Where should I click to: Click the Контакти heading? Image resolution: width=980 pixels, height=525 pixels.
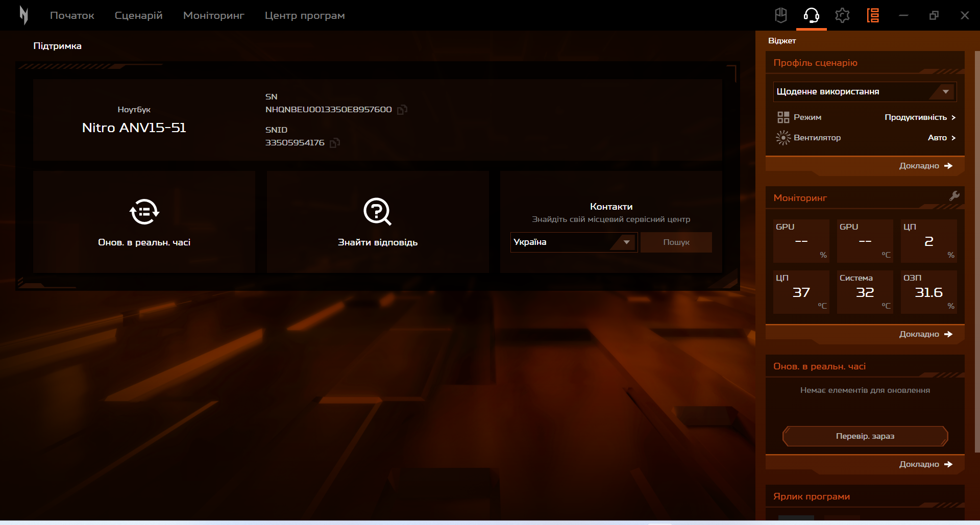[x=611, y=207]
